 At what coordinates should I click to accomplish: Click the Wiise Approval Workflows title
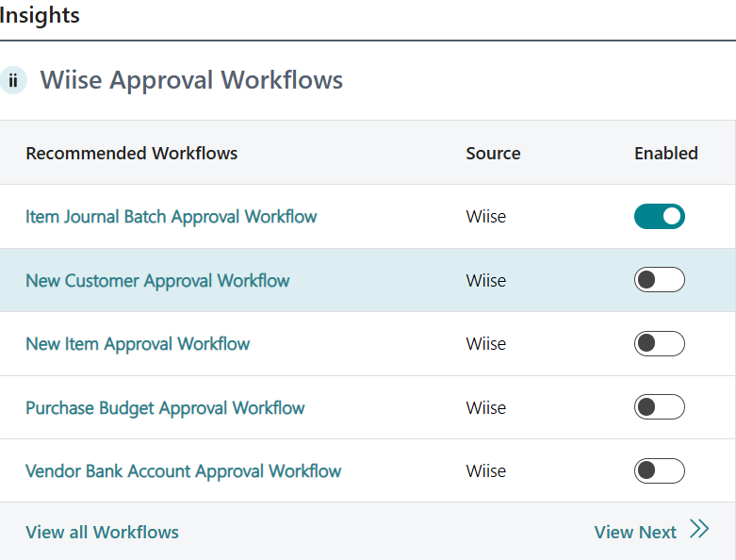point(191,80)
